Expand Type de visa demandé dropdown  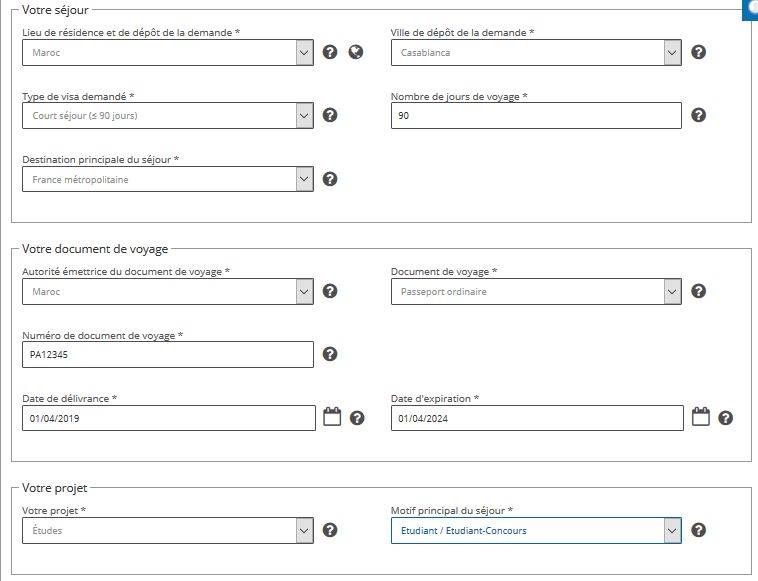point(168,116)
